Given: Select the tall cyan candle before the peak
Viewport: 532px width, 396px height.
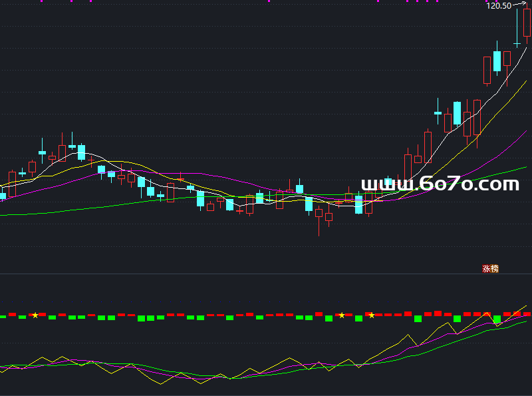Looking at the screenshot, I should click(497, 61).
